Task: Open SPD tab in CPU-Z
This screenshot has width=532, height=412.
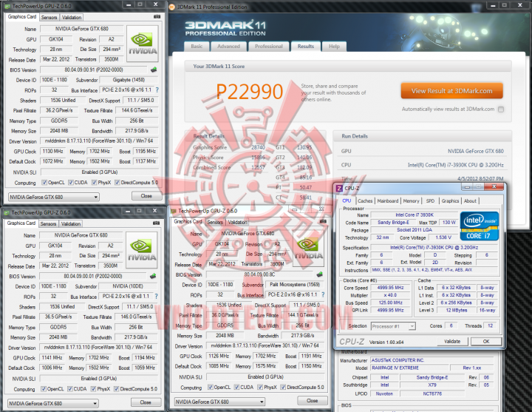Action: (x=430, y=201)
